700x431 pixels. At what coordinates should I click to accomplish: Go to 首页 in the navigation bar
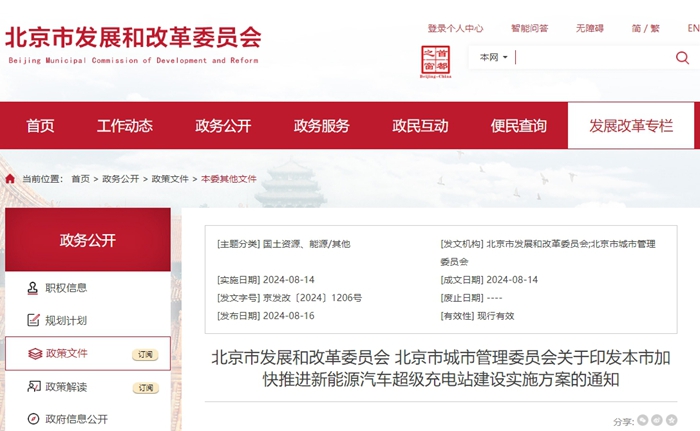point(40,126)
